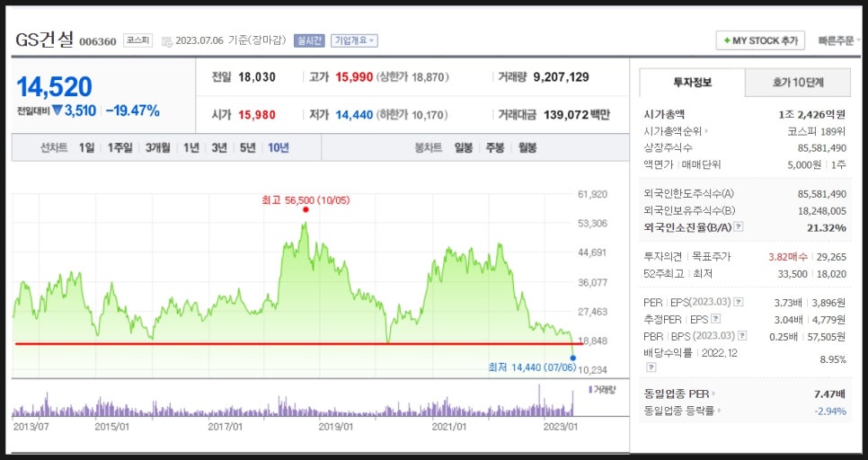Click the stock code 006360

97,41
